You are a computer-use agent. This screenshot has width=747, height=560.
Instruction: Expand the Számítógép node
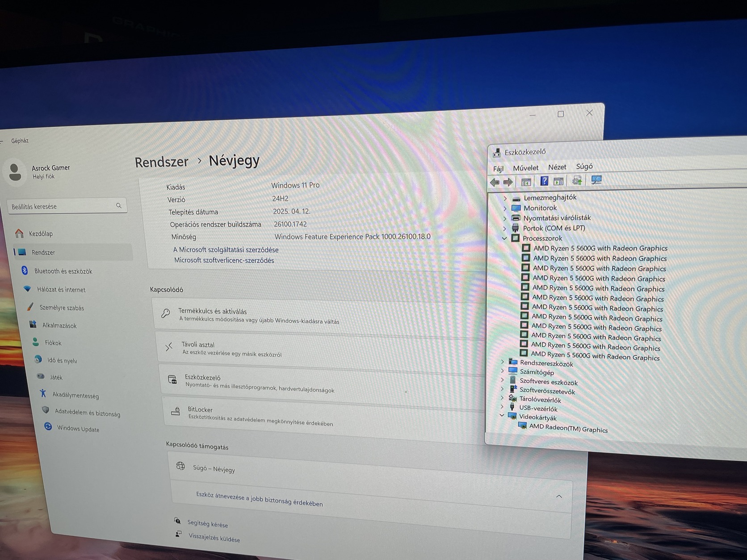(503, 371)
